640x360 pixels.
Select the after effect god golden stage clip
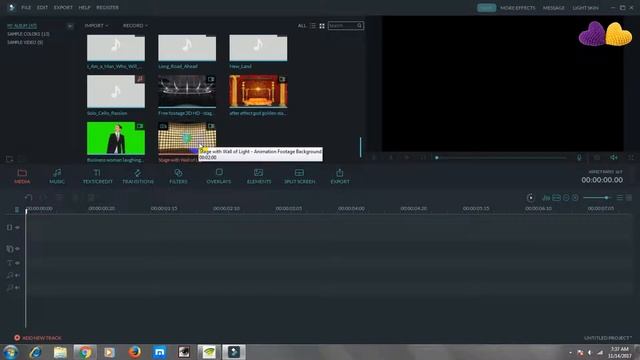click(x=258, y=91)
